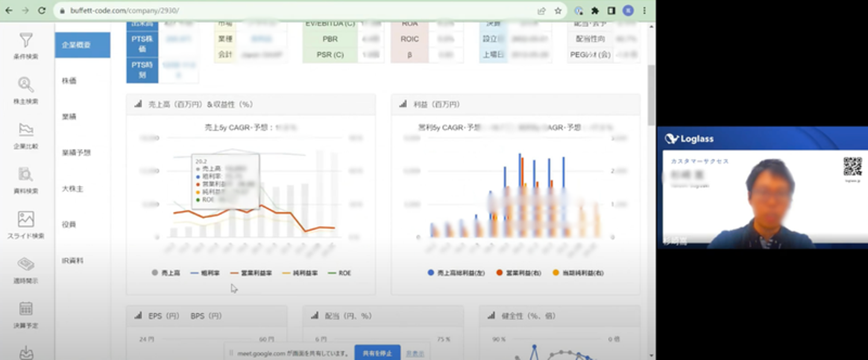The image size is (868, 360).
Task: Click the 株主検索 sidebar icon
Action: 25,85
